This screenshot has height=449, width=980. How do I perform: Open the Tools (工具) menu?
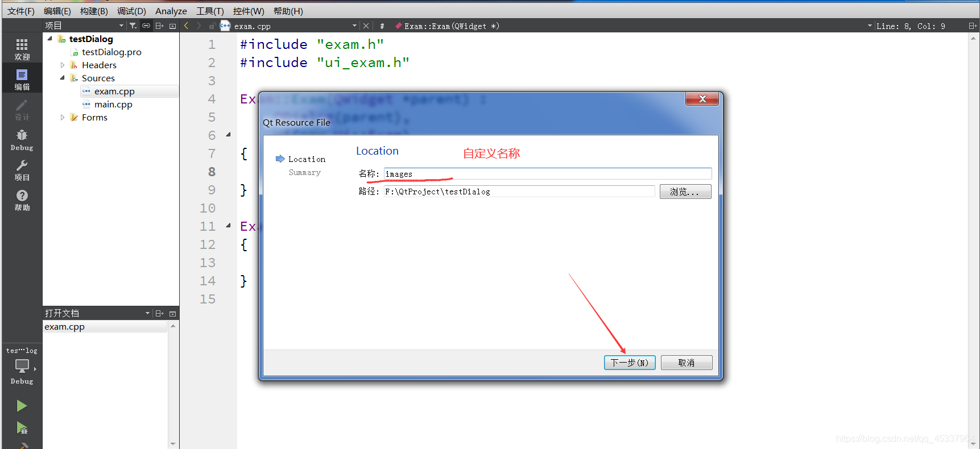tap(210, 11)
